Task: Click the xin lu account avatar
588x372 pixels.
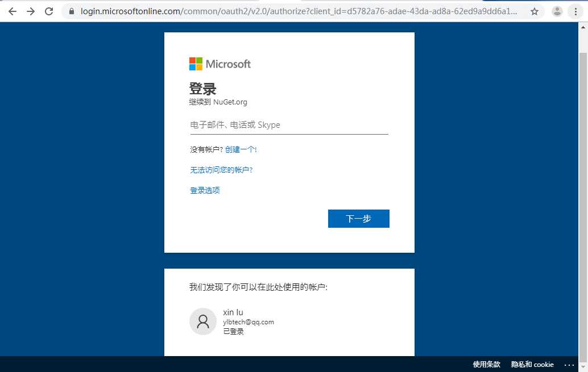Action: [203, 321]
